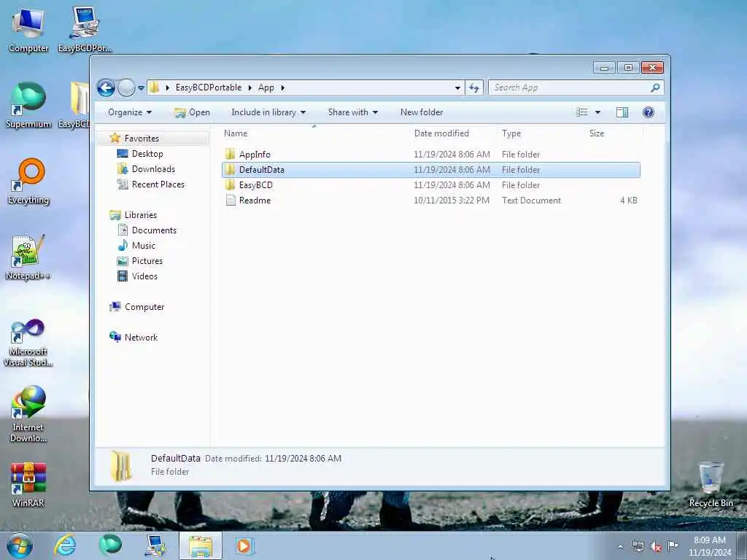This screenshot has width=747, height=560.
Task: Select the DefaultData folder row
Action: (x=430, y=170)
